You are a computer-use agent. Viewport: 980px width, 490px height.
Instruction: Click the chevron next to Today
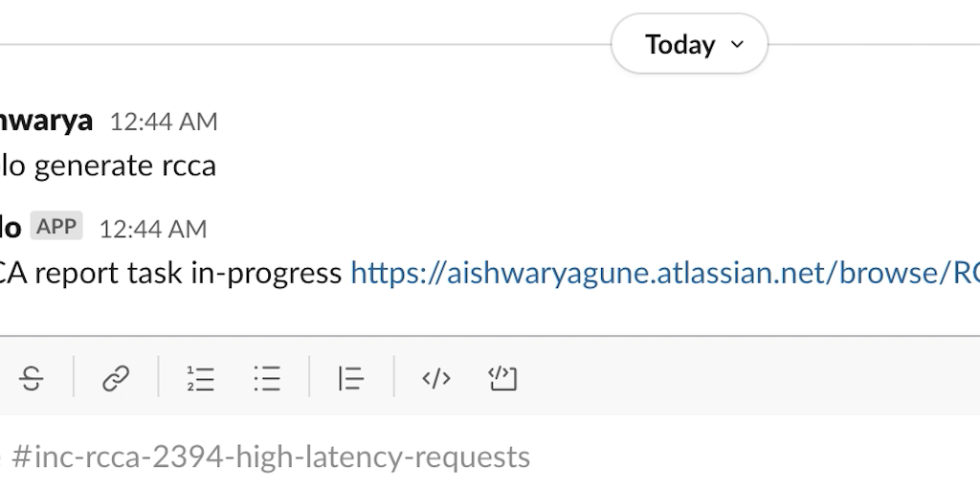(737, 44)
